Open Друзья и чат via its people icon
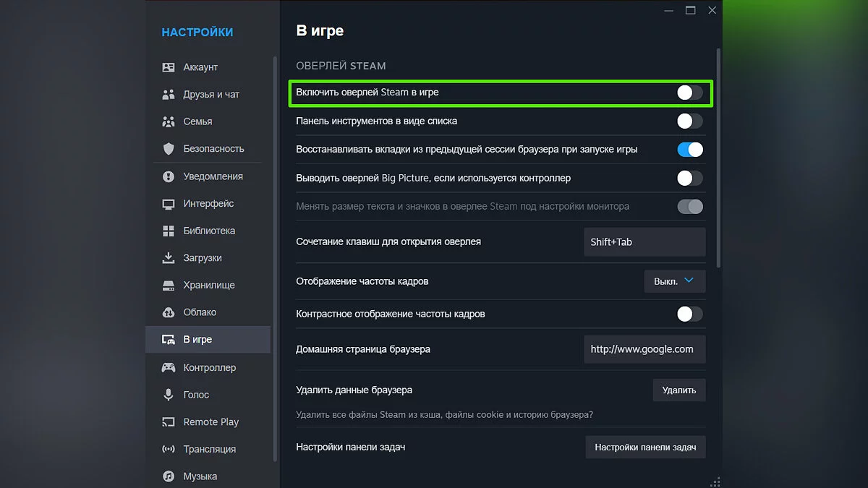Viewport: 868px width, 488px height. [x=169, y=95]
